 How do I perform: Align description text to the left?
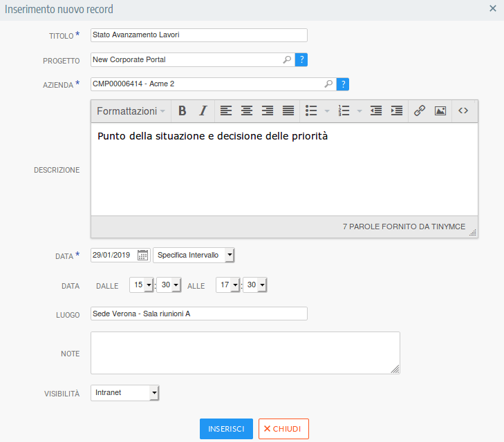pos(226,110)
